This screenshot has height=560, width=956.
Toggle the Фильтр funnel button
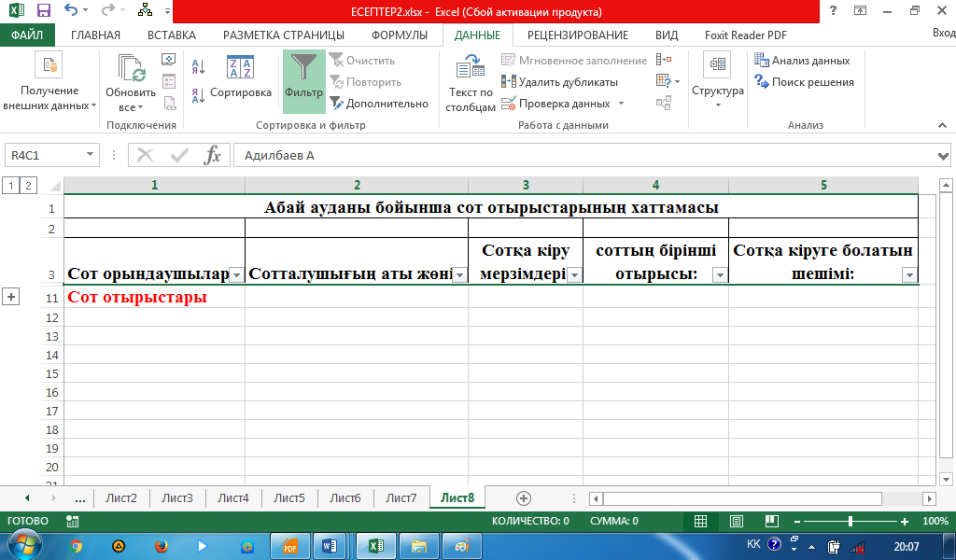click(x=303, y=81)
